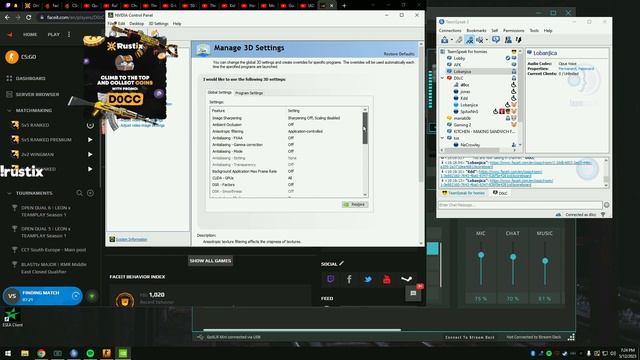The height and width of the screenshot is (360, 640).
Task: Open the FACEIT Play page
Action: pyautogui.click(x=53, y=34)
